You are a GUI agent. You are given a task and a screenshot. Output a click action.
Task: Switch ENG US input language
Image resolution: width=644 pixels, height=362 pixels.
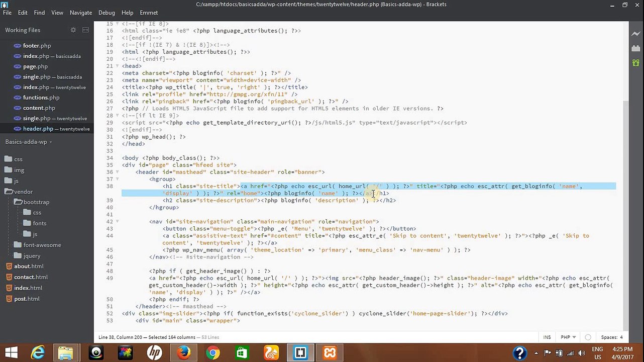597,353
